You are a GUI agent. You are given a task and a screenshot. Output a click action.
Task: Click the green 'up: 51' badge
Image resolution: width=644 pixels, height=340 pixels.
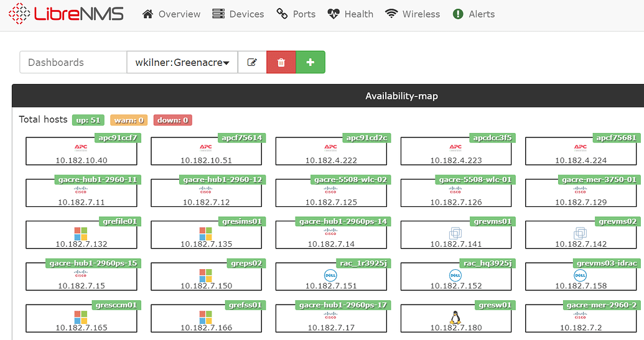[88, 120]
